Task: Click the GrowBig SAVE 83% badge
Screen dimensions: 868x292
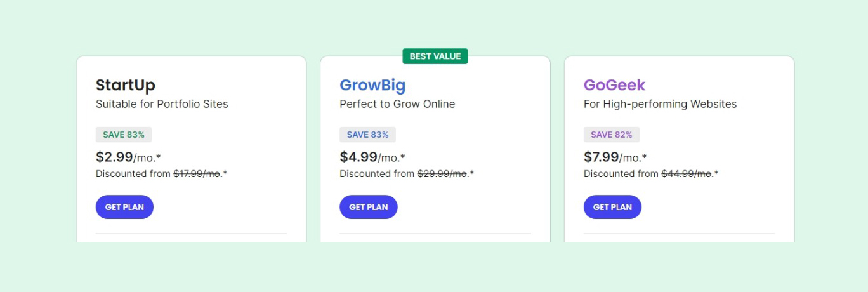Action: (367, 135)
